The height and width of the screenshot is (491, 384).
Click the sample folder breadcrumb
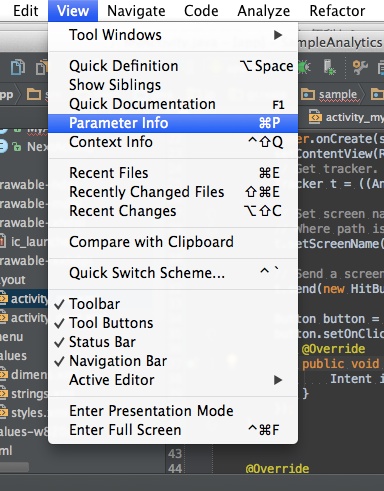point(330,95)
